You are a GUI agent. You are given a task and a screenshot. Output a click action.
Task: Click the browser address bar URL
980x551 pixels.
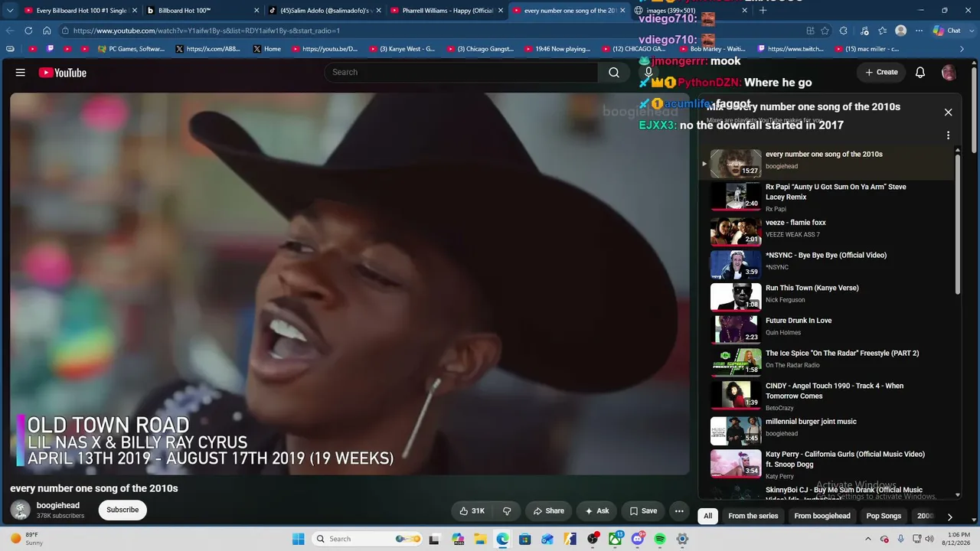[x=207, y=31]
